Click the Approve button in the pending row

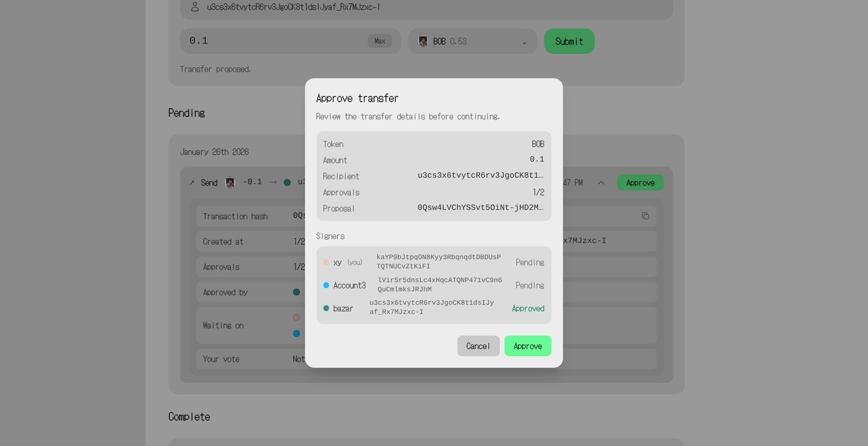pyautogui.click(x=640, y=183)
